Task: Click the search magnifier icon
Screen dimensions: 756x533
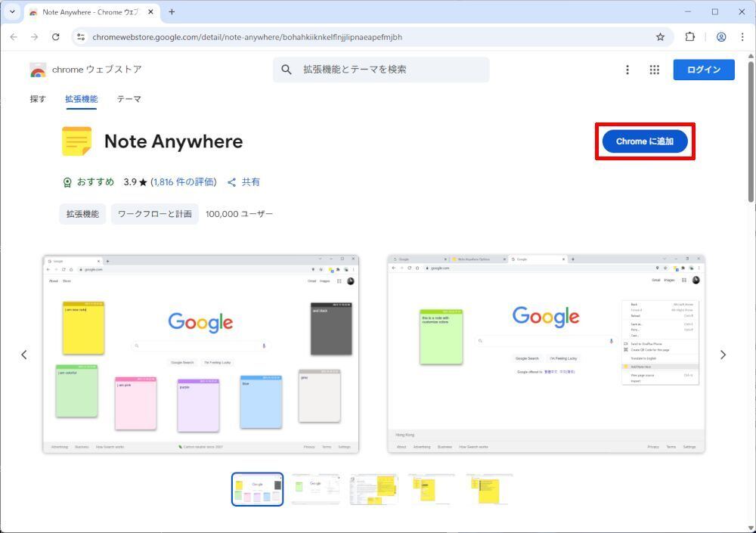Action: pyautogui.click(x=287, y=70)
